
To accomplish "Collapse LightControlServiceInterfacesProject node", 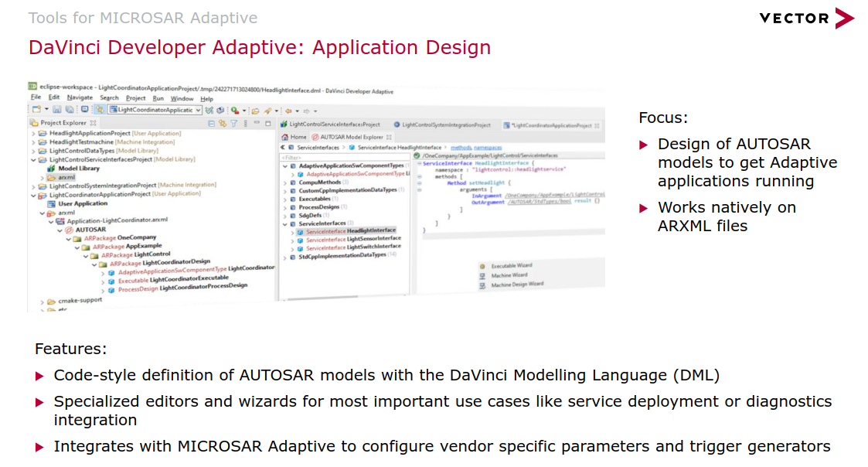I will [33, 159].
